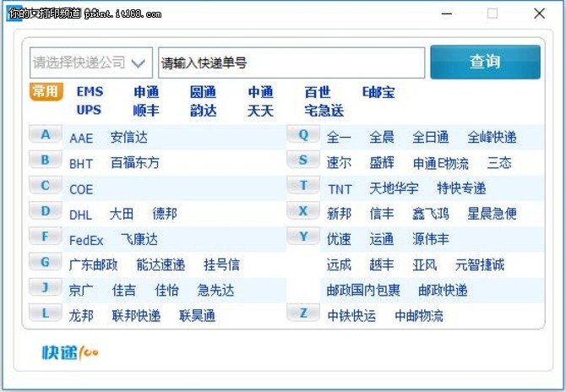Pick E邮宝 courier
566x392 pixels.
[x=378, y=92]
